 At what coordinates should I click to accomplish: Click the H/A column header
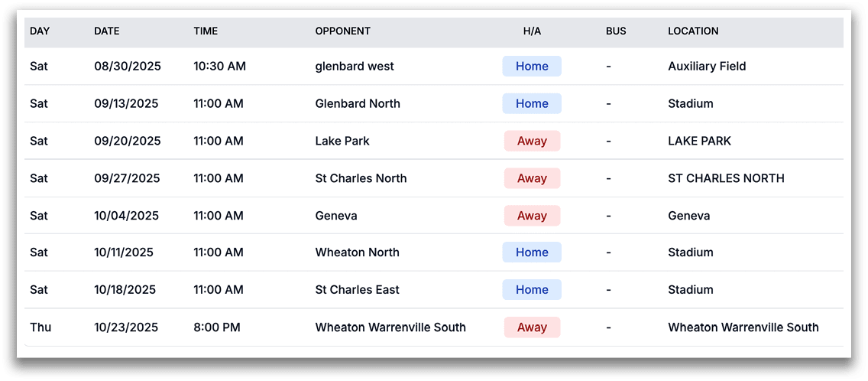click(532, 31)
